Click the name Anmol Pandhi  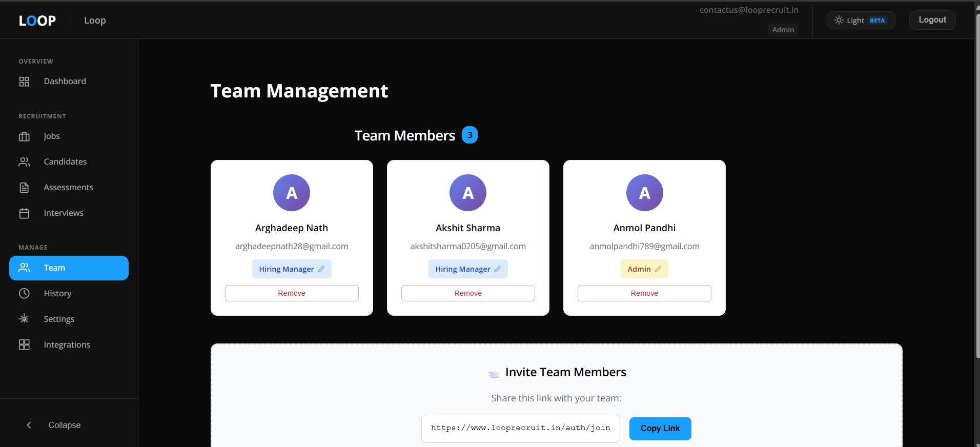coord(644,228)
